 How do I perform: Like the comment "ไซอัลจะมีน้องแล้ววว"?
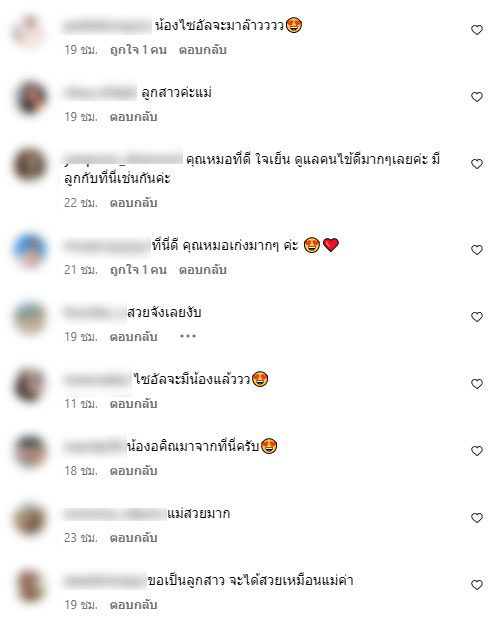click(x=477, y=384)
